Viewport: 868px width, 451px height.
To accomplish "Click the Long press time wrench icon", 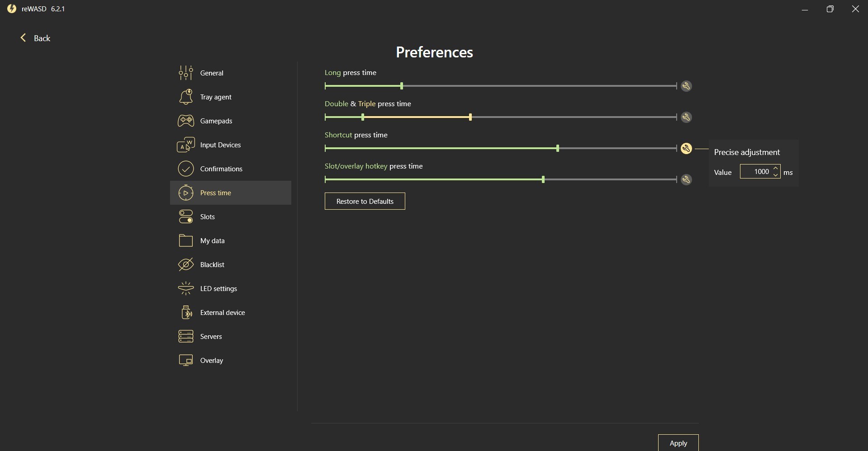I will click(x=686, y=86).
